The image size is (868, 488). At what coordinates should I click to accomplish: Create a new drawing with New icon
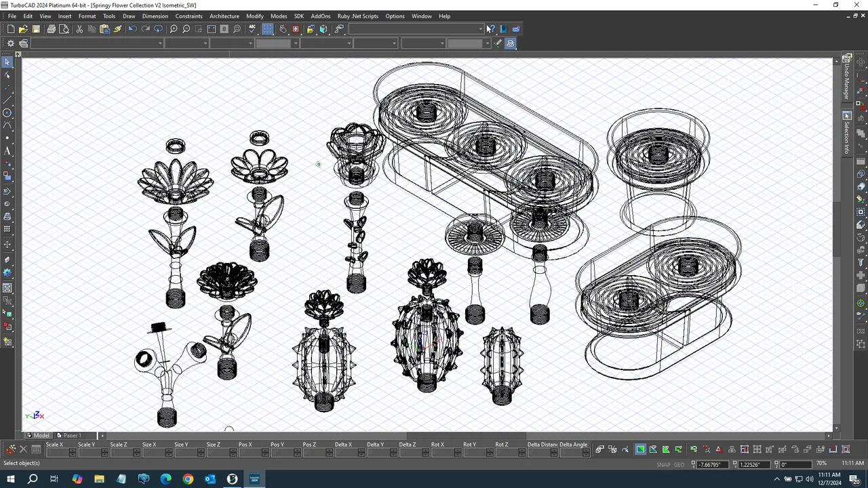tap(11, 29)
